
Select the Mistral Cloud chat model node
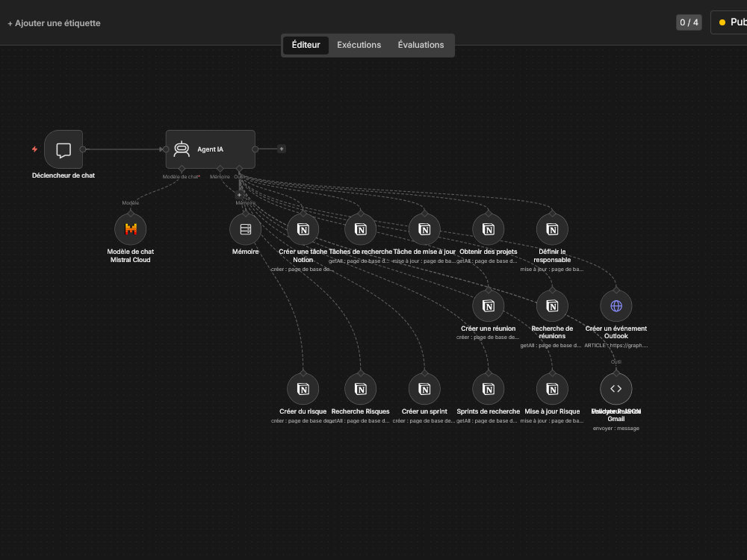131,229
